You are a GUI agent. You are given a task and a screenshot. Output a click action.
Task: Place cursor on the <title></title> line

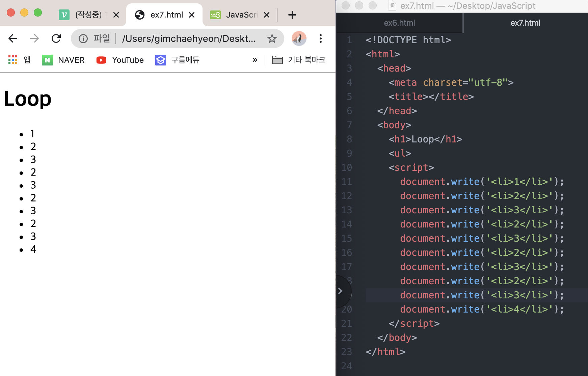pyautogui.click(x=431, y=97)
